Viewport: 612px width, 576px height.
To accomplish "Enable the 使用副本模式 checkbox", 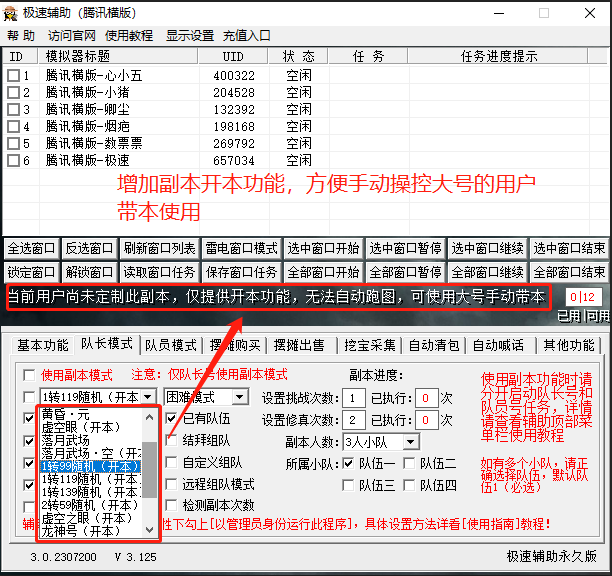I will pyautogui.click(x=29, y=375).
